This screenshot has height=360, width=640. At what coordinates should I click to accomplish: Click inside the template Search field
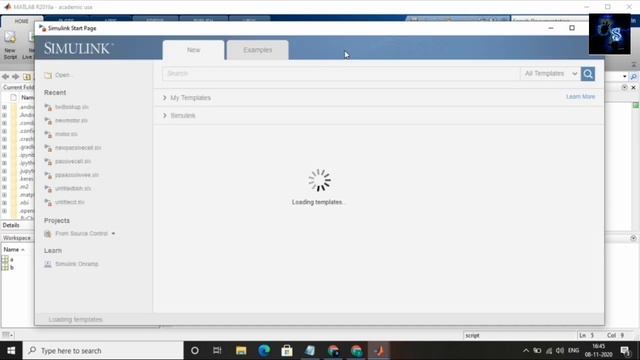(341, 73)
